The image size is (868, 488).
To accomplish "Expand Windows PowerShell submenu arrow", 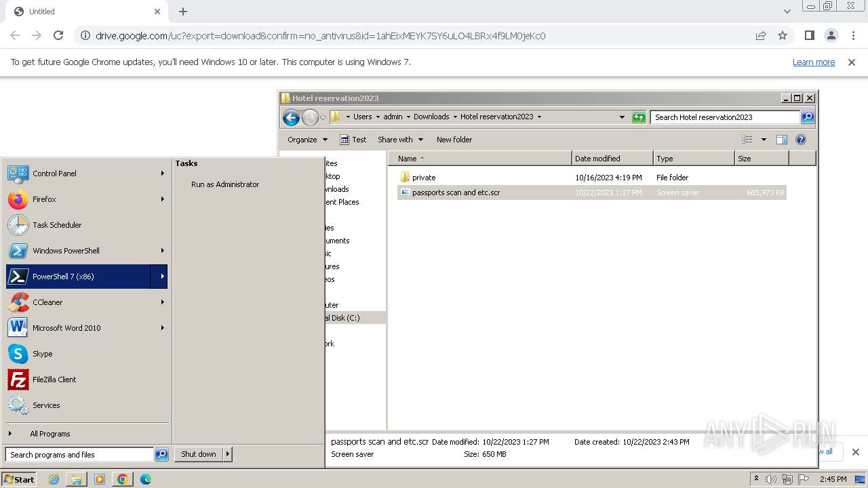I will pos(162,251).
